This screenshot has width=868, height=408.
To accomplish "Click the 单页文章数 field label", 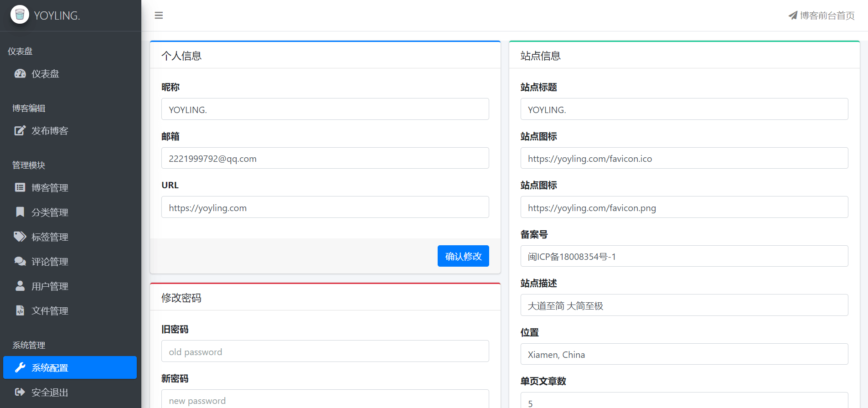I will 543,381.
